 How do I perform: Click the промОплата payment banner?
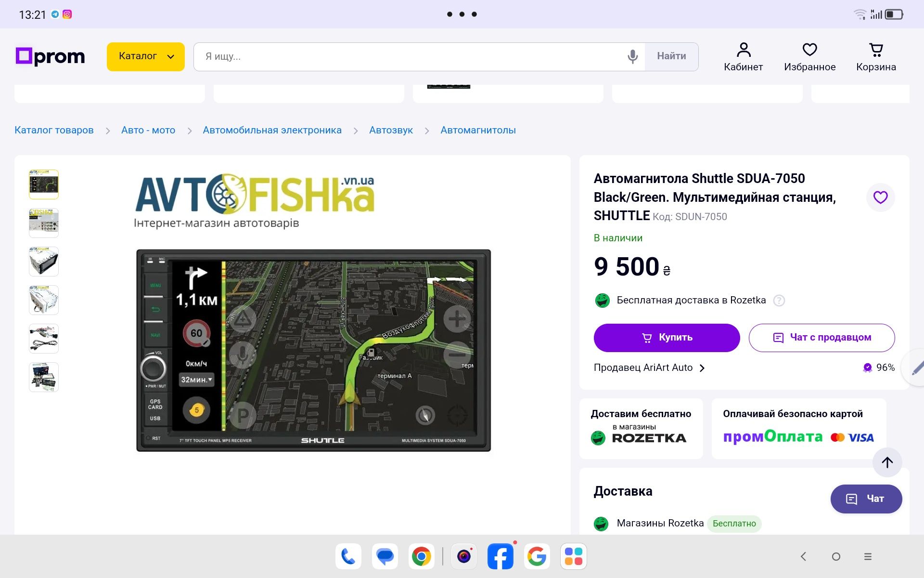tap(799, 428)
